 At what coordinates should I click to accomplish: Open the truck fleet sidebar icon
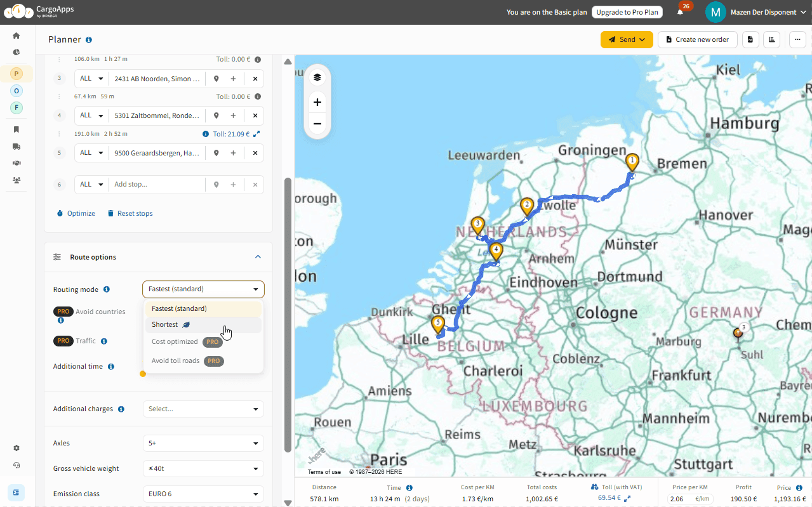[16, 146]
